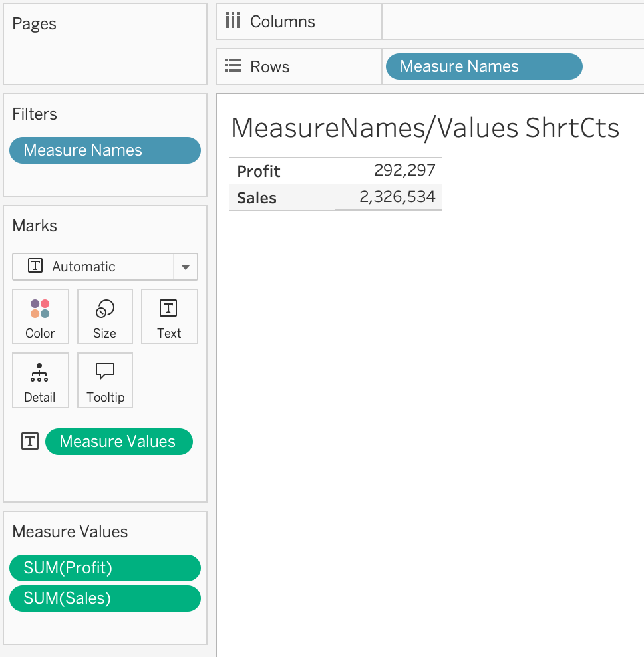Click the SUM(Profit) pill
Screen dimensions: 644x657
pos(105,568)
